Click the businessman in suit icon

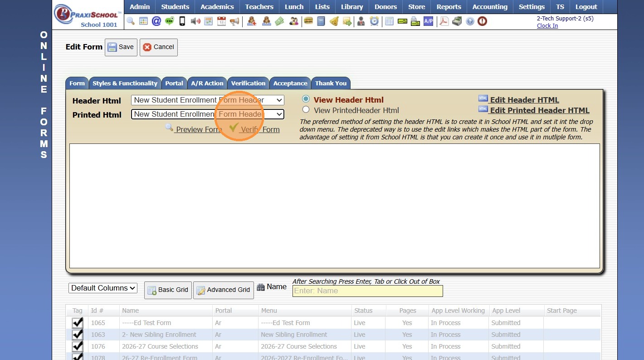tap(361, 21)
